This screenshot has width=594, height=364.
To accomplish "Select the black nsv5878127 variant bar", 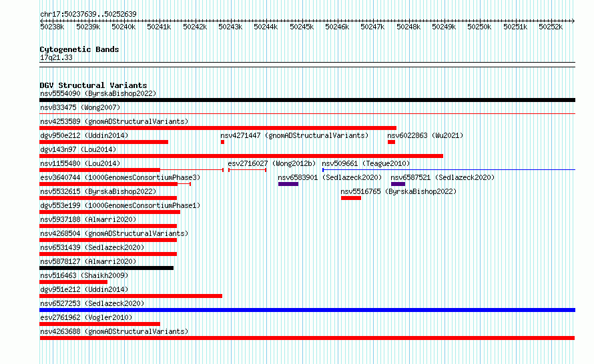I will click(x=106, y=268).
